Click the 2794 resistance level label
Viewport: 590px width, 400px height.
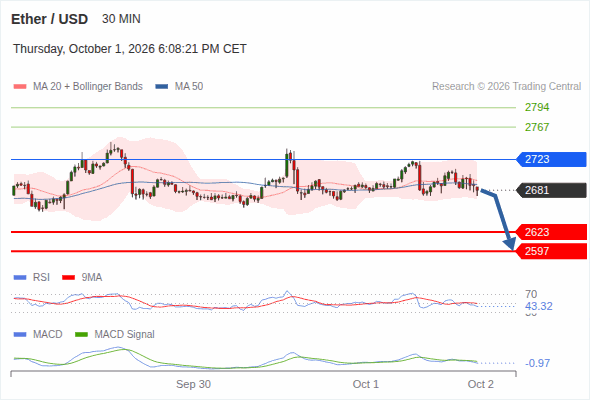pyautogui.click(x=537, y=108)
